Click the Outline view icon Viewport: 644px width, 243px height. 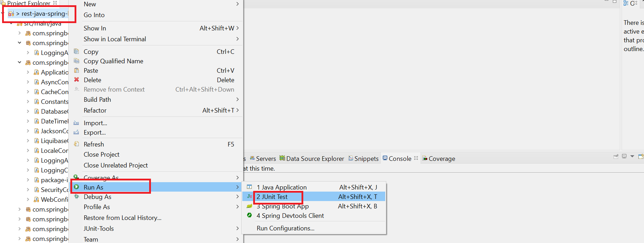pyautogui.click(x=626, y=3)
